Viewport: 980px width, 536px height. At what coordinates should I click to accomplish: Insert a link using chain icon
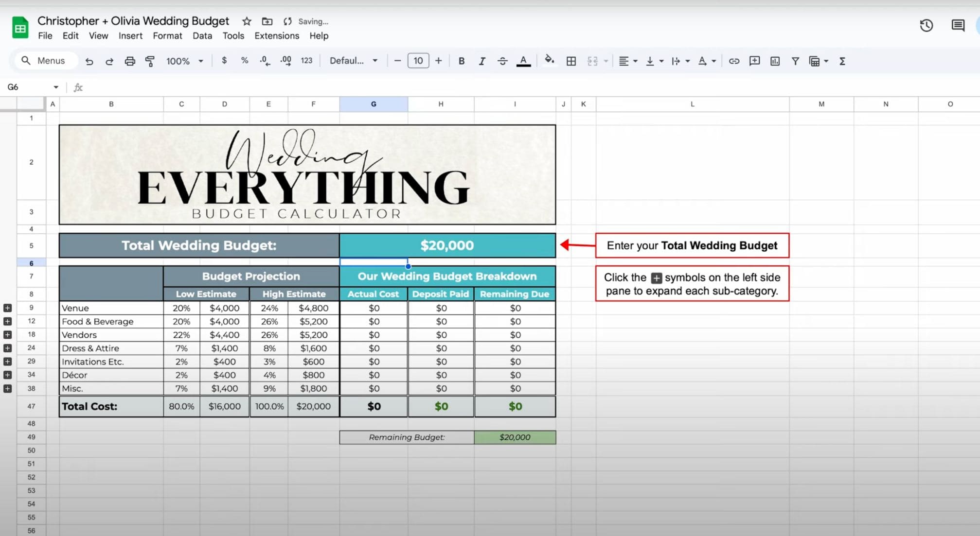coord(734,61)
